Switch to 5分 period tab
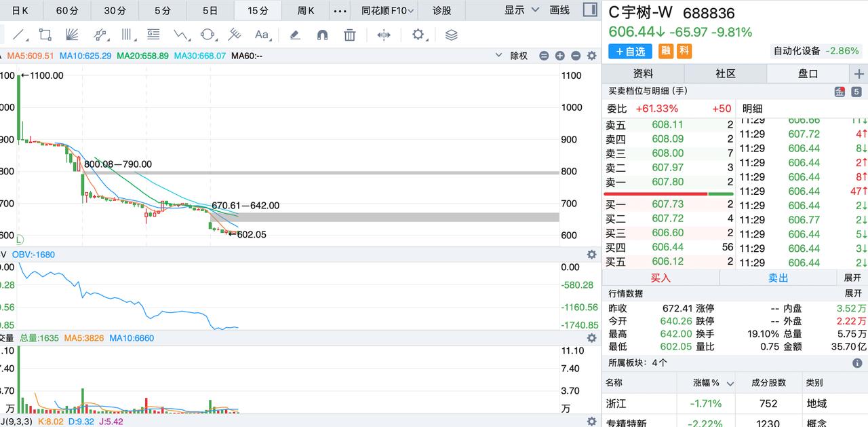 click(163, 10)
